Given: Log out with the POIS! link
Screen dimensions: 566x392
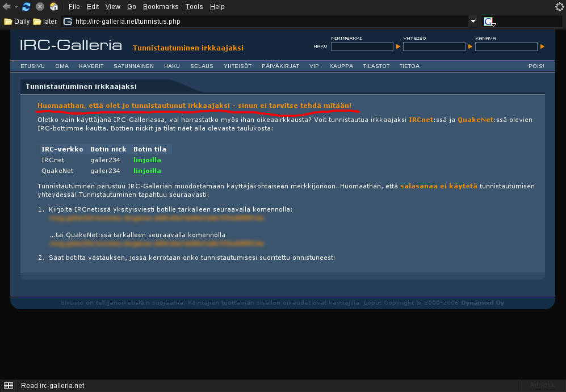Looking at the screenshot, I should coord(536,66).
